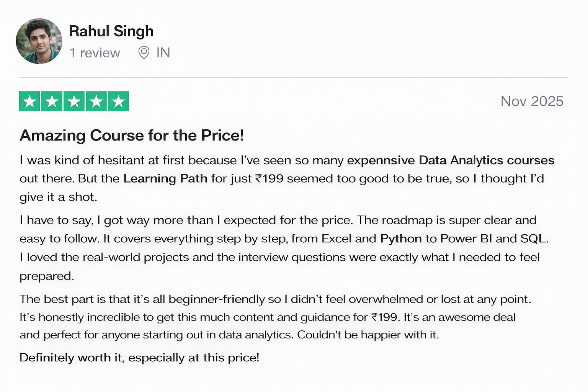Click the location pin icon
The width and height of the screenshot is (588, 392).
point(144,52)
